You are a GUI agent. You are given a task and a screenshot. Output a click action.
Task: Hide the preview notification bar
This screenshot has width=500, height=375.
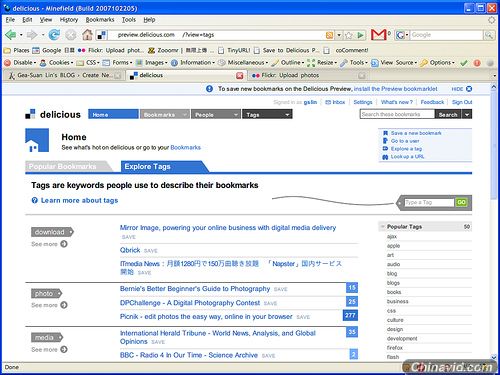pos(462,89)
